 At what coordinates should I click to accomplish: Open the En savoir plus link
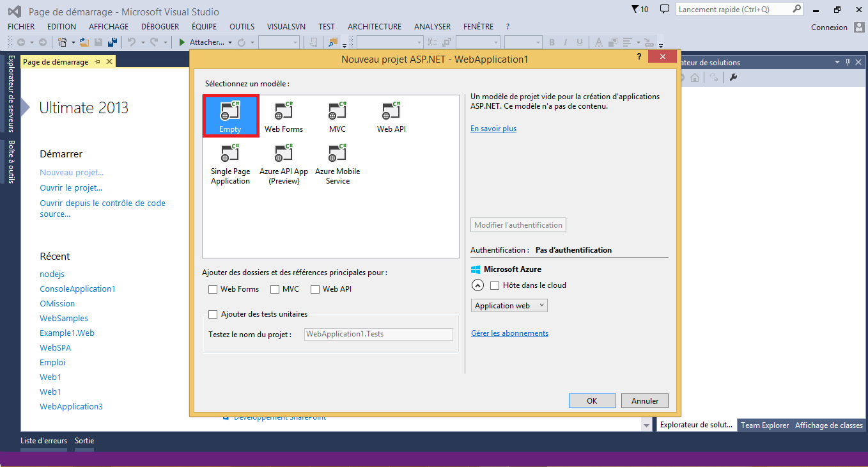point(493,129)
